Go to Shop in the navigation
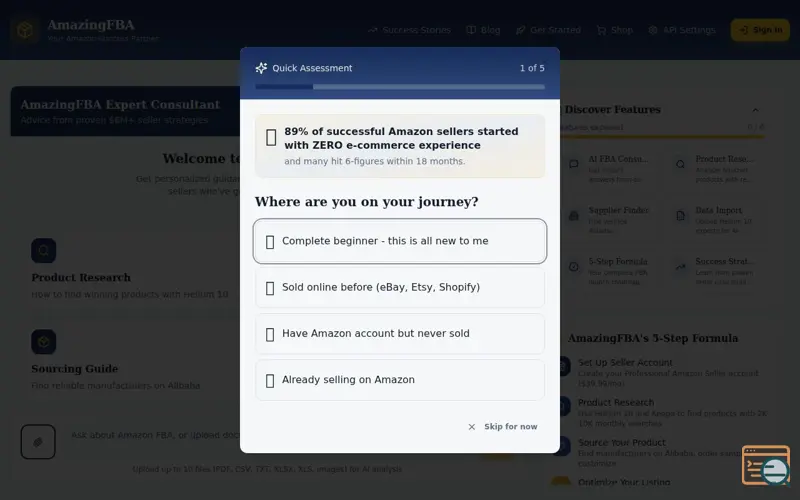 tap(614, 30)
